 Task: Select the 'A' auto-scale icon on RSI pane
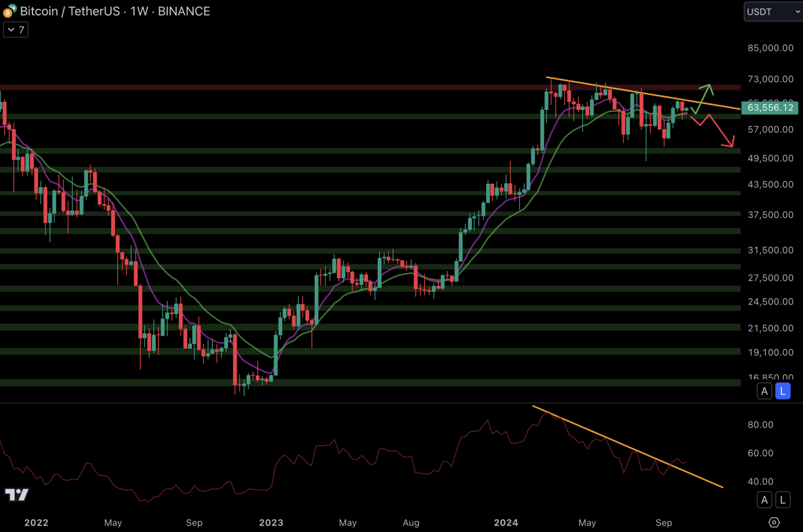click(764, 499)
